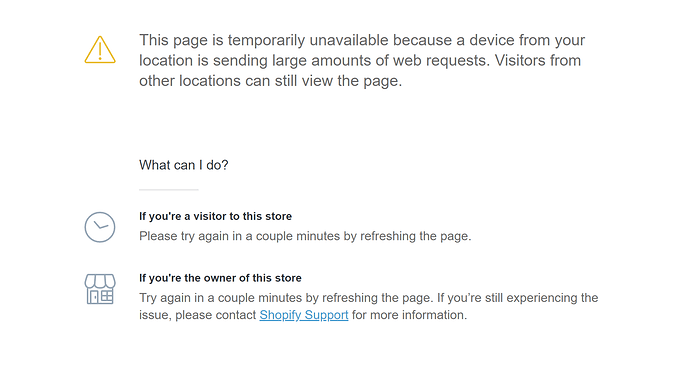Click the clock hands inside the clock icon
The image size is (690, 391).
point(101,226)
